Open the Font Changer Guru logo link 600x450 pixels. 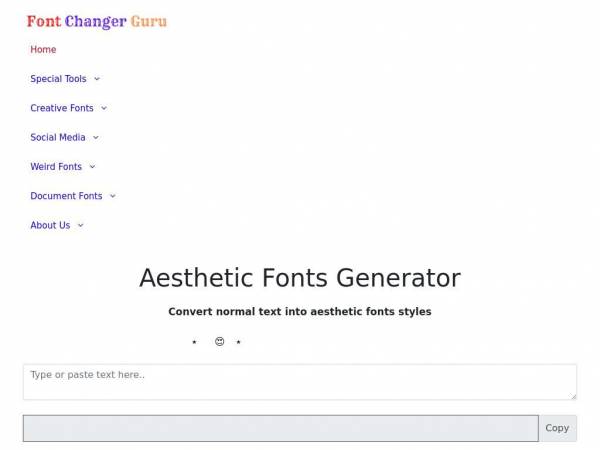pyautogui.click(x=97, y=21)
